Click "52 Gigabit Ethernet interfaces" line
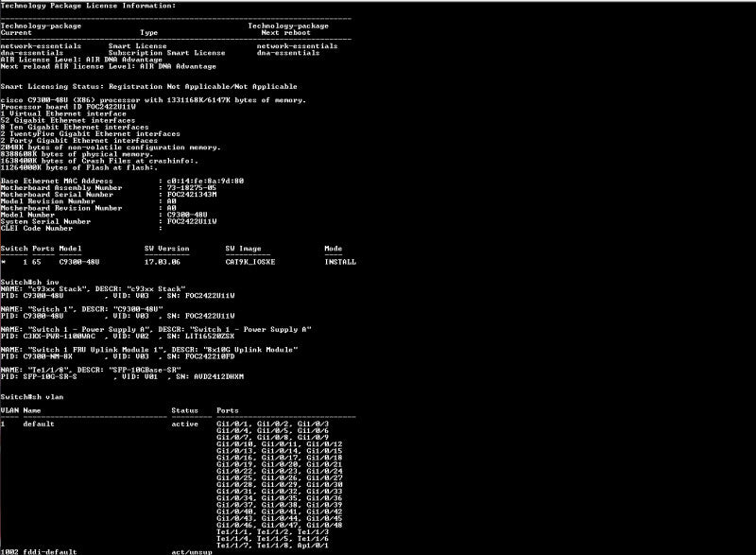Screen dimensions: 756x555 pos(68,120)
